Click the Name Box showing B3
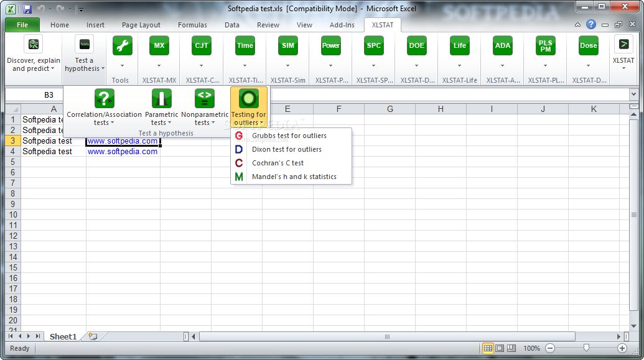Viewport: 644px width, 360px height. tap(34, 95)
